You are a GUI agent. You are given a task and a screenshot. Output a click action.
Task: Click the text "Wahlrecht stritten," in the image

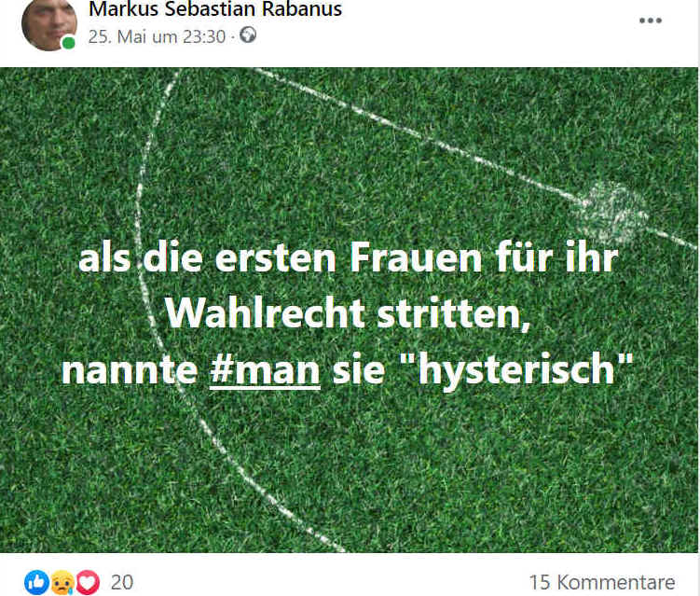[x=349, y=312]
